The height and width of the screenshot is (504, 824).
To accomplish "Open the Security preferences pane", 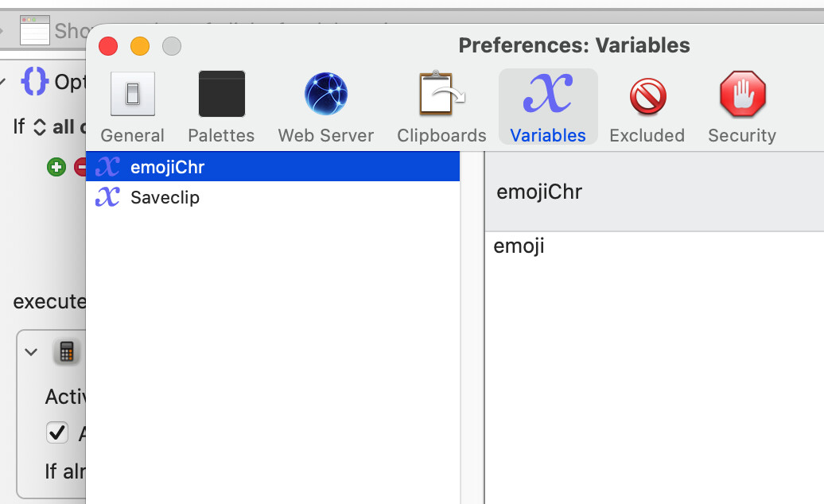I will (x=742, y=107).
